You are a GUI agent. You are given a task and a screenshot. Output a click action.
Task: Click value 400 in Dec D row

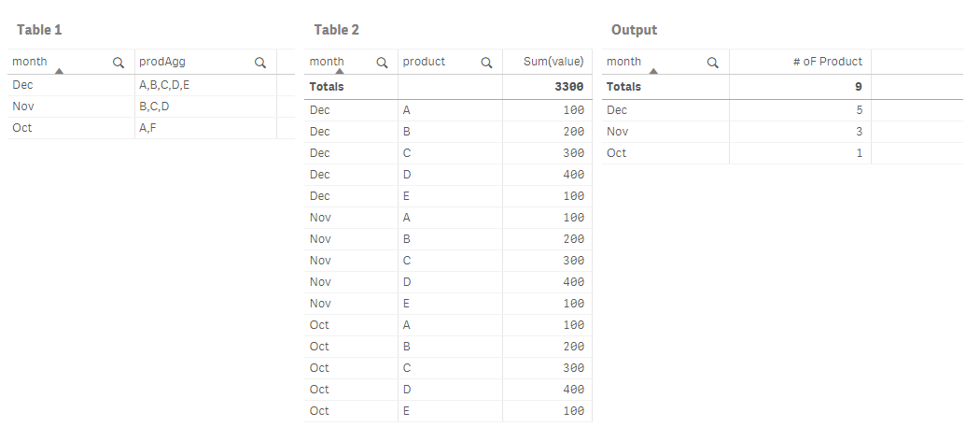pyautogui.click(x=573, y=175)
